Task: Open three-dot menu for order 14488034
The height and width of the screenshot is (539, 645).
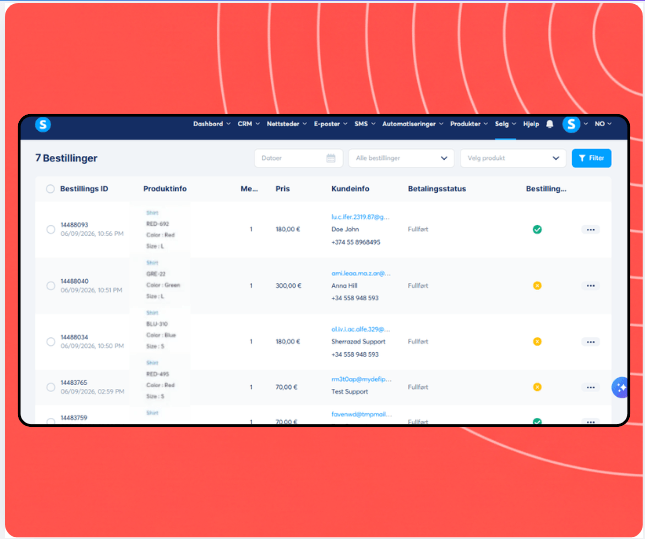Action: click(591, 342)
